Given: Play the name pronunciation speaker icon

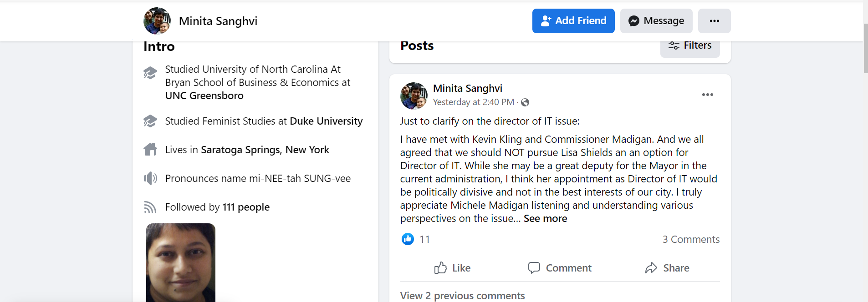Looking at the screenshot, I should click(x=150, y=178).
